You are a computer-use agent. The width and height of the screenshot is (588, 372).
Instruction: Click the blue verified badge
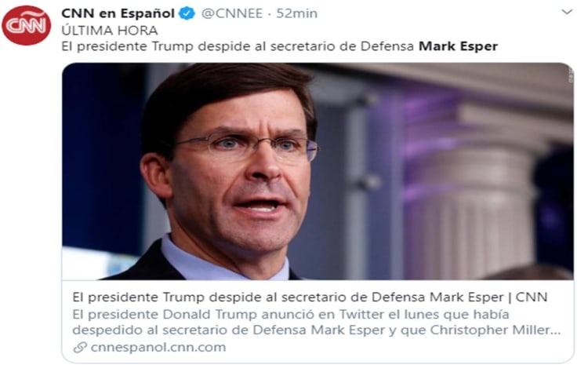point(187,13)
